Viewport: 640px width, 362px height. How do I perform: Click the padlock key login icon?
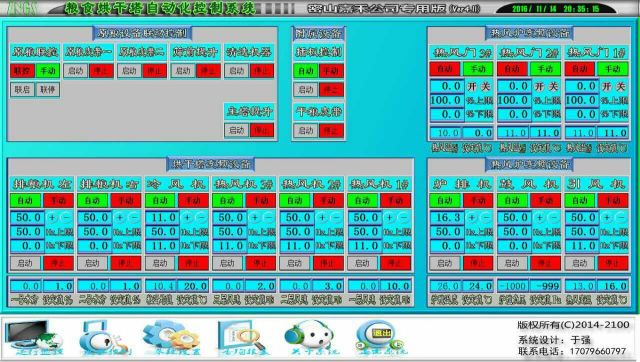[x=105, y=337]
